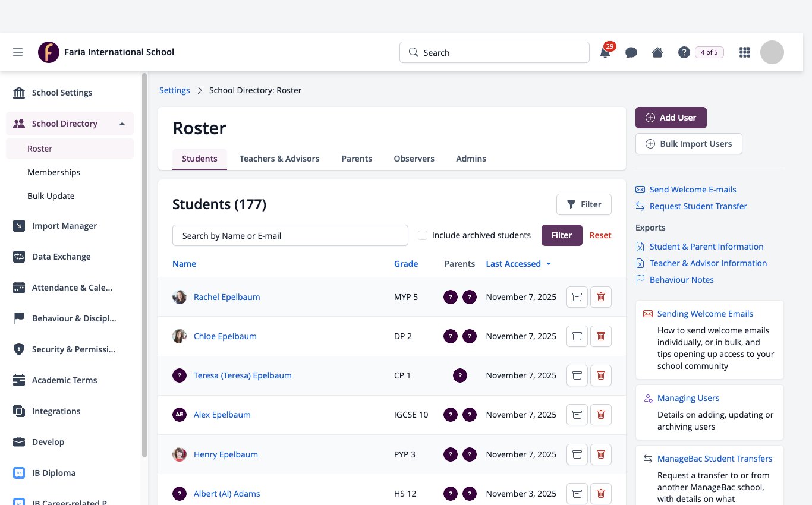Screen dimensions: 812x505
Task: Sort by the Last Accessed column arrow
Action: click(549, 264)
